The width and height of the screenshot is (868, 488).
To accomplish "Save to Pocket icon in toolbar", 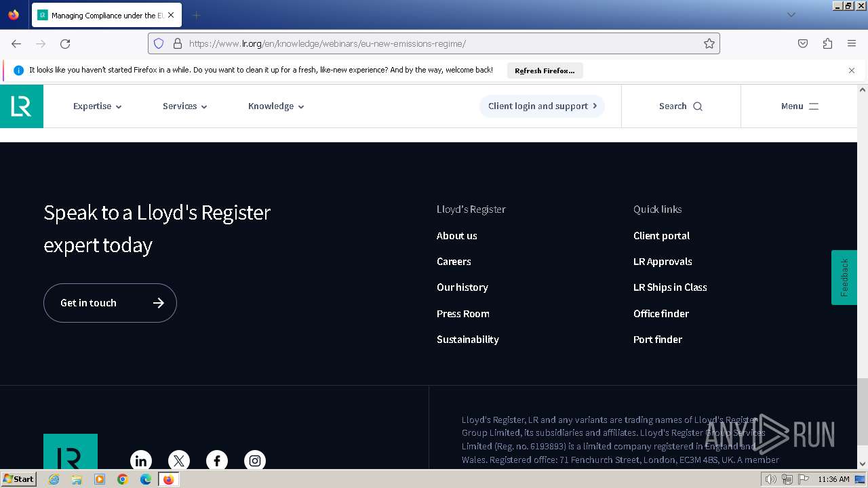I will (x=803, y=43).
